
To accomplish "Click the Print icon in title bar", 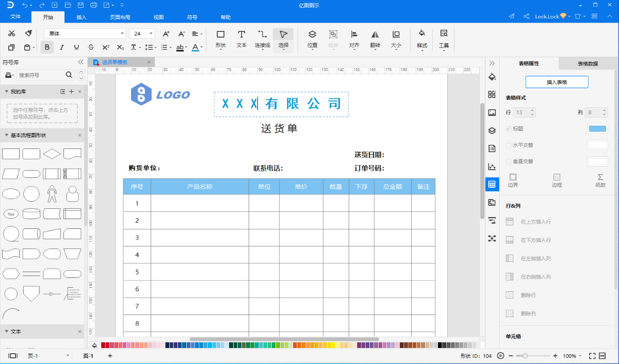I will tap(93, 5).
